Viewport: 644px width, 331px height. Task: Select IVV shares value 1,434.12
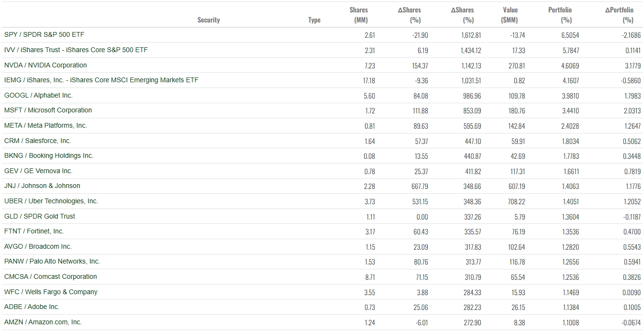tap(471, 50)
